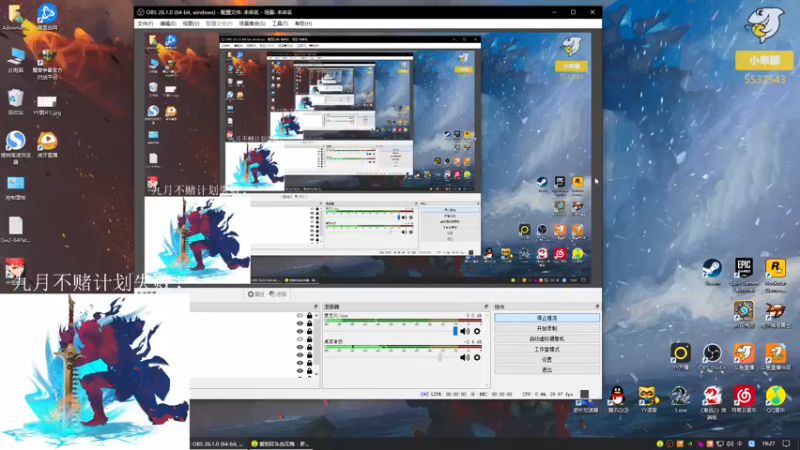Screen dimensions: 800x450
Task: Select the Gw2-64 file on desktop
Action: pyautogui.click(x=15, y=230)
